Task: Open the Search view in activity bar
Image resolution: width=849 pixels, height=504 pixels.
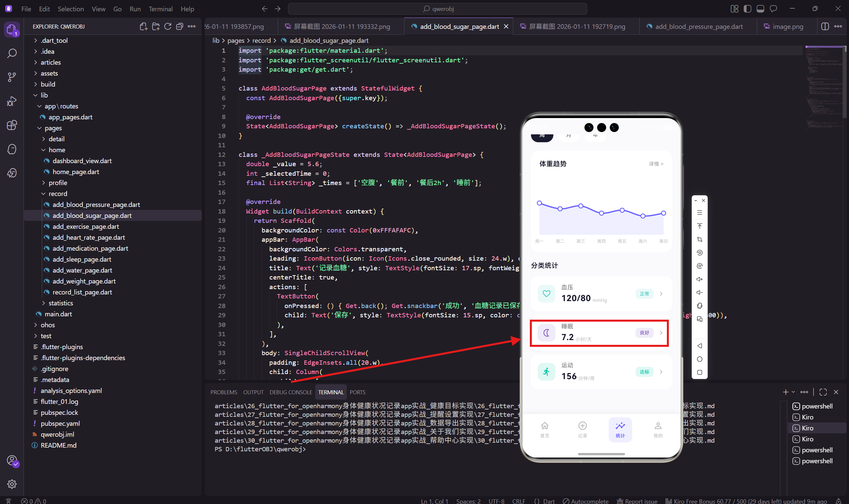Action: pyautogui.click(x=12, y=53)
